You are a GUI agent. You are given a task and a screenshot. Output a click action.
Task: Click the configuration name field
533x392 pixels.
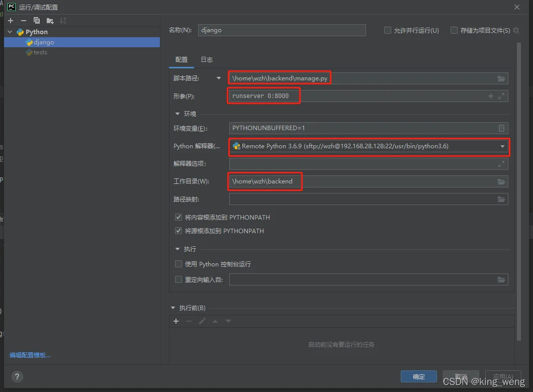[282, 30]
